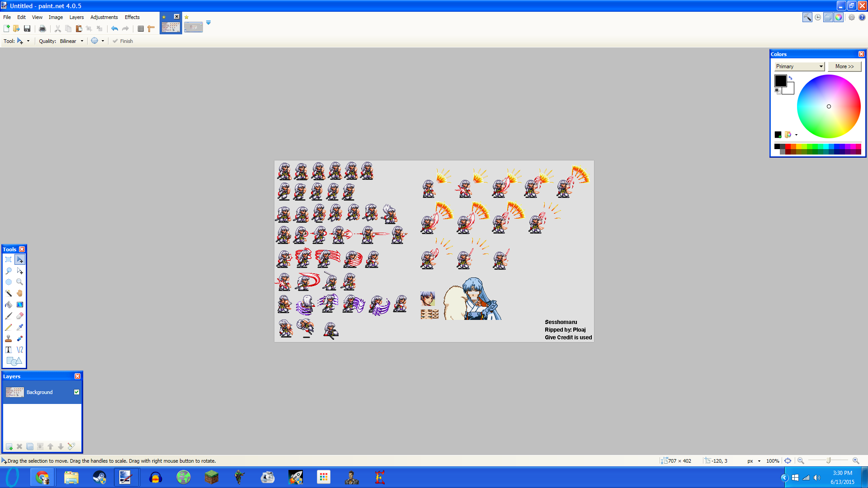Select the Magic Wand tool

click(9, 293)
